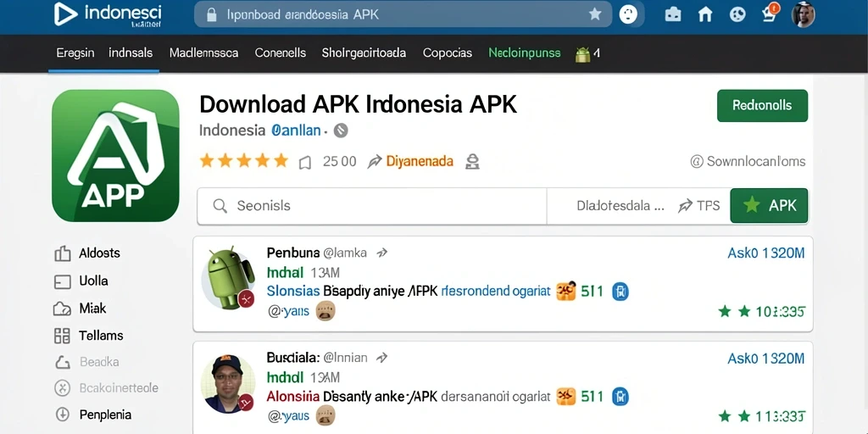
Task: Switch to the indnsals tab
Action: [131, 53]
